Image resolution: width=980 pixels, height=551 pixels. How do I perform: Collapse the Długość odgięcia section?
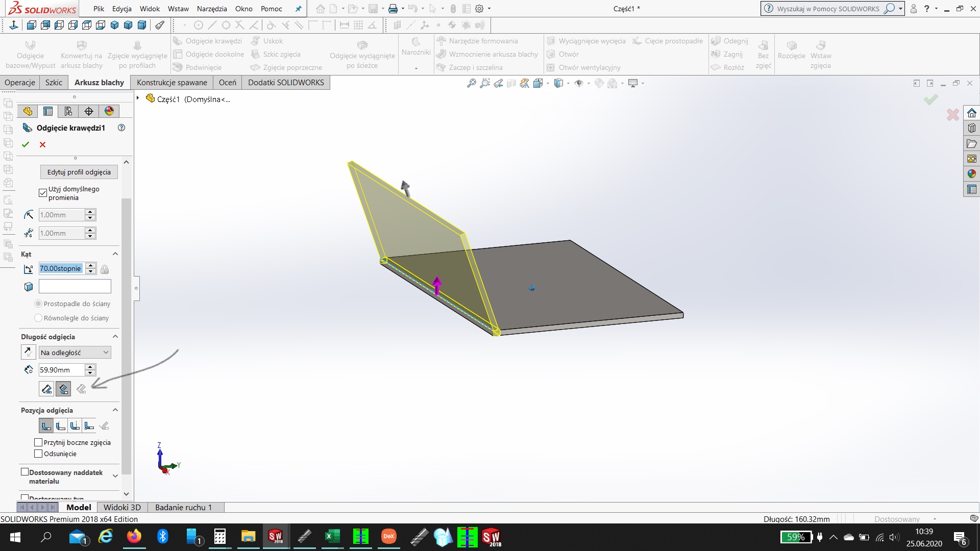click(x=115, y=337)
